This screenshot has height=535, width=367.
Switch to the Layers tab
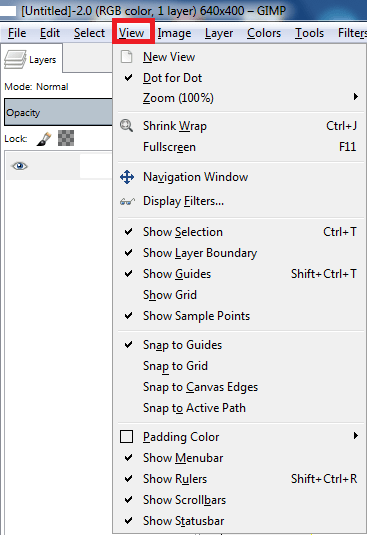point(32,59)
